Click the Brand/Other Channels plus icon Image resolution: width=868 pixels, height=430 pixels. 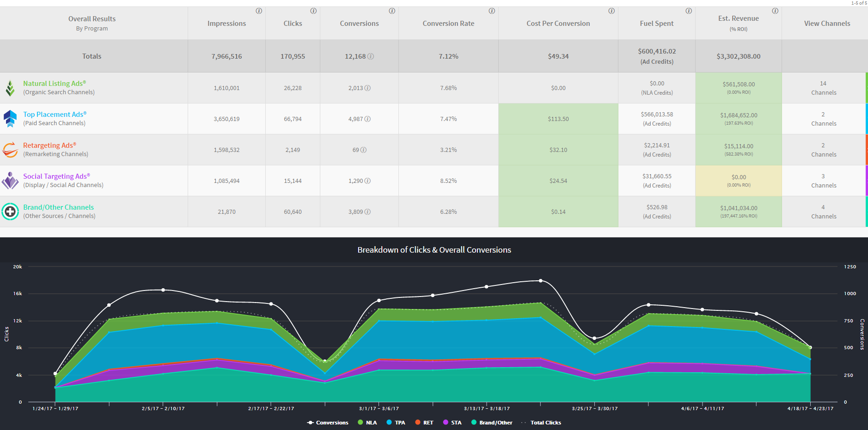point(10,212)
